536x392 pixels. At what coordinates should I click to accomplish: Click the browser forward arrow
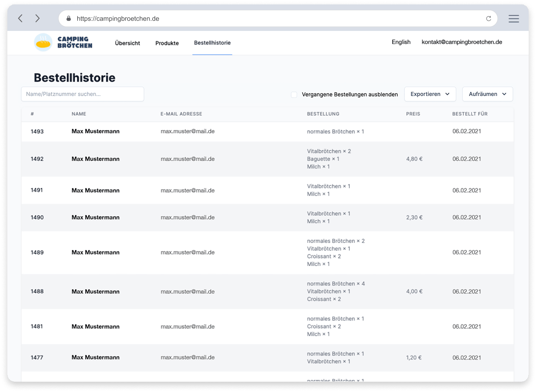click(37, 18)
